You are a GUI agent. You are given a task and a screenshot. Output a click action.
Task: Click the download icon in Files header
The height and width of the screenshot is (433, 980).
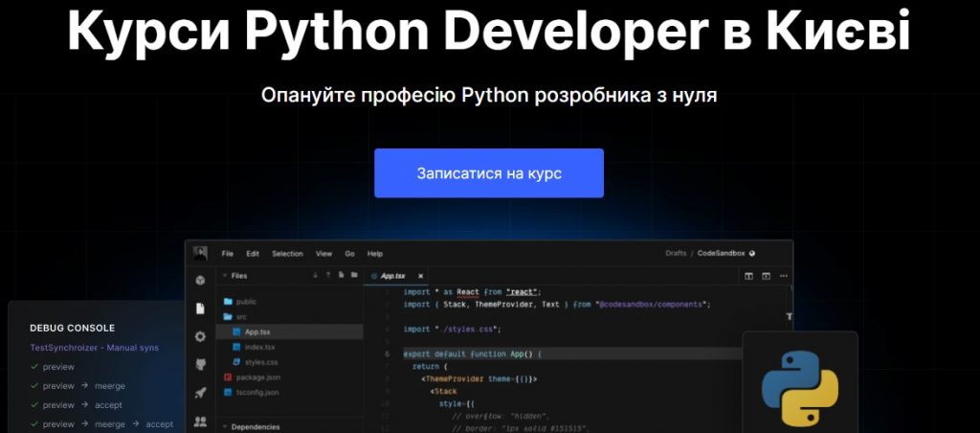(x=315, y=275)
